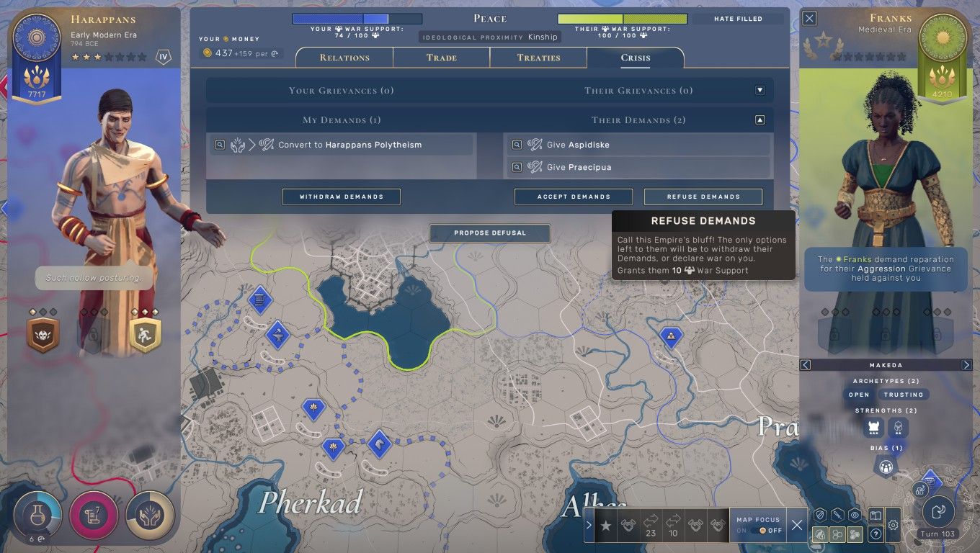Close the Franks diplomacy screen
The height and width of the screenshot is (553, 980).
[810, 19]
